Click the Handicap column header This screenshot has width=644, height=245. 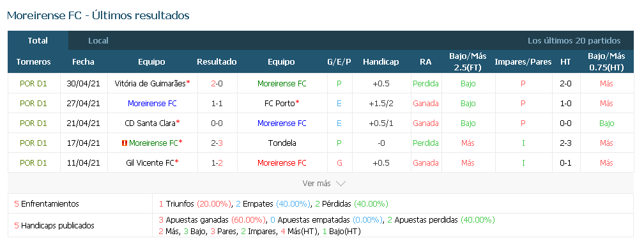pyautogui.click(x=381, y=61)
